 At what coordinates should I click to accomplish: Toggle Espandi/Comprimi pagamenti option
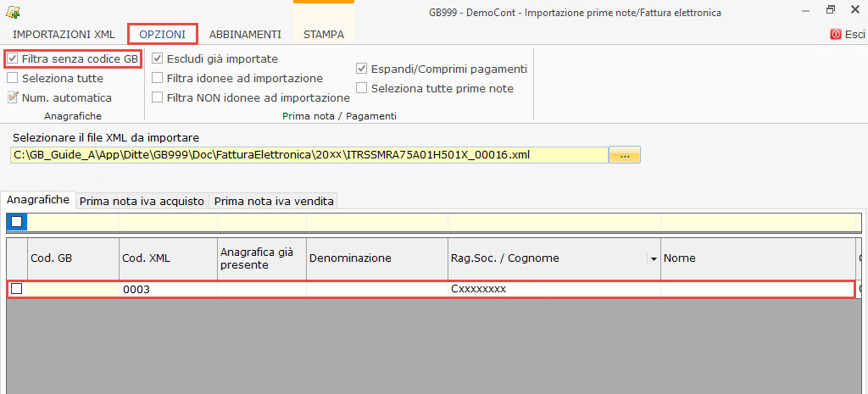click(363, 69)
